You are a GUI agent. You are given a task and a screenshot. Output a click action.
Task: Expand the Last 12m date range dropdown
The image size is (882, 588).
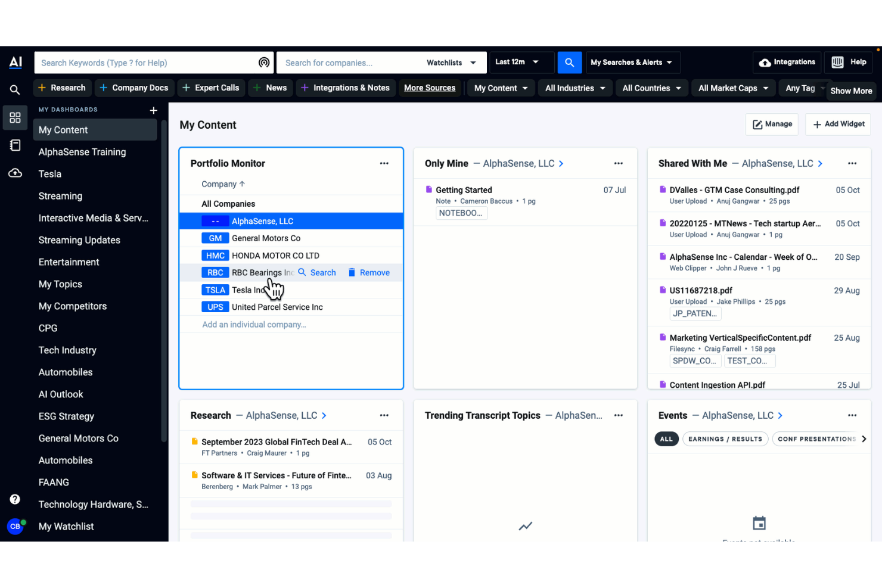click(x=521, y=62)
